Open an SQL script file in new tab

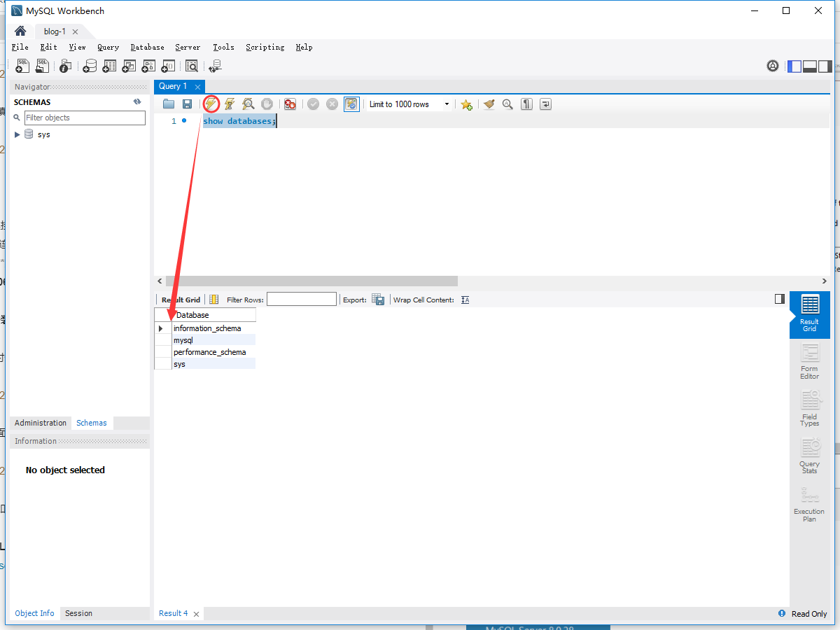(x=43, y=66)
